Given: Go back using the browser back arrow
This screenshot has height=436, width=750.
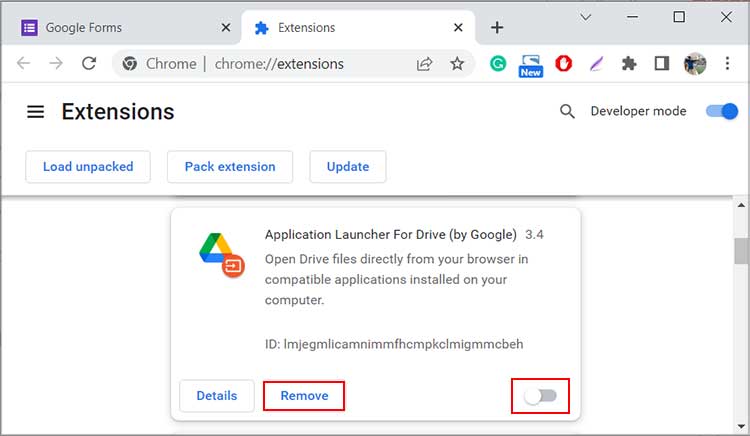Looking at the screenshot, I should pos(23,63).
